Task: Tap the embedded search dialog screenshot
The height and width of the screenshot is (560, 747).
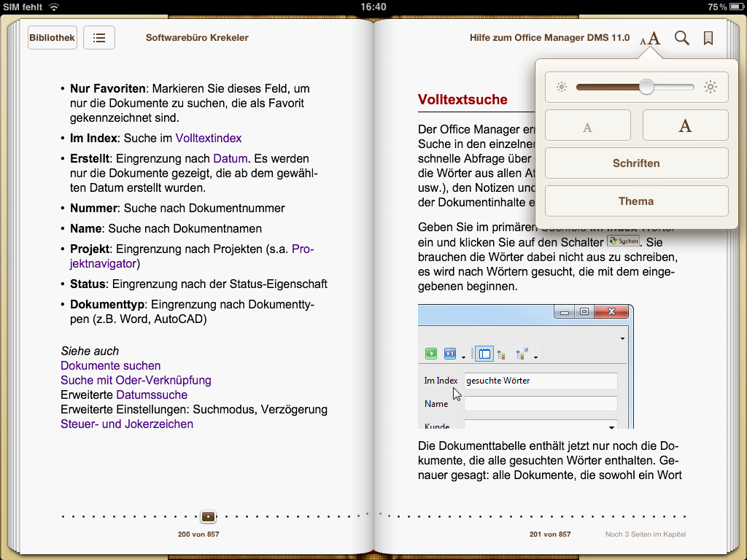Action: point(526,366)
